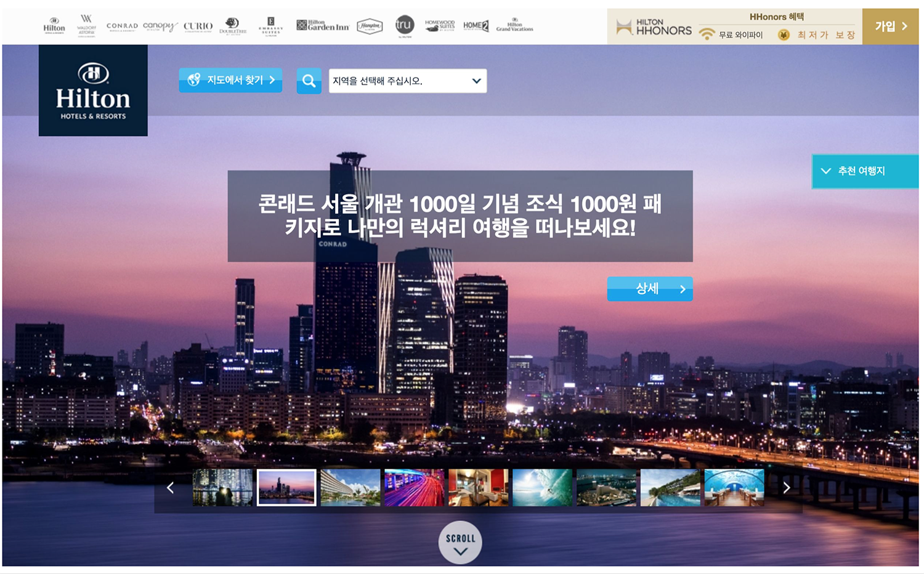
Task: Select the white resort with palms thumbnail
Action: click(351, 488)
